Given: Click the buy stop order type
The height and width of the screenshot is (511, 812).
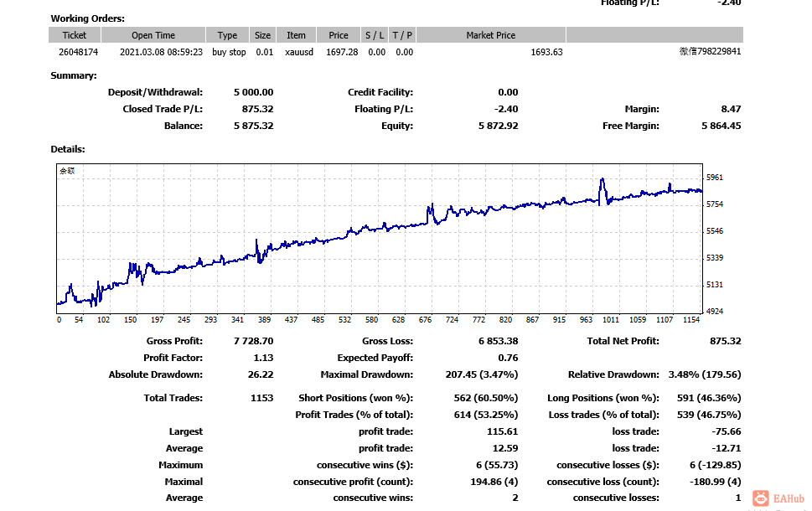Looking at the screenshot, I should click(x=229, y=52).
